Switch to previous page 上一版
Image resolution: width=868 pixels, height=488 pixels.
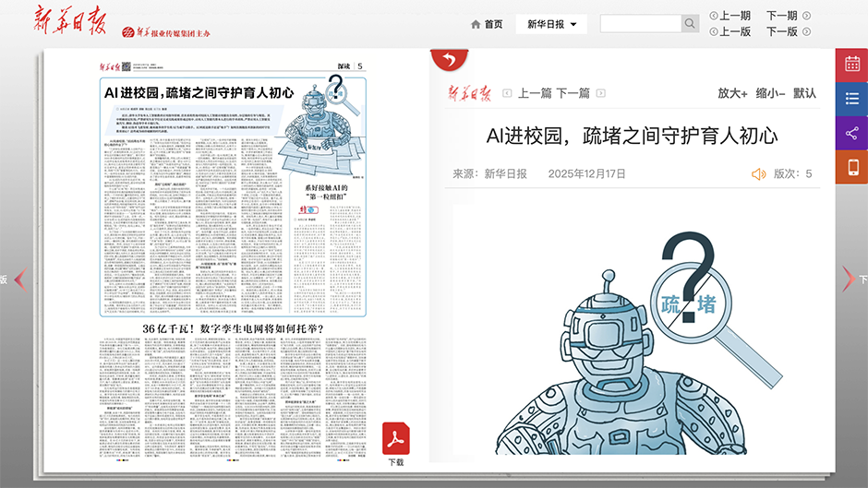(729, 31)
